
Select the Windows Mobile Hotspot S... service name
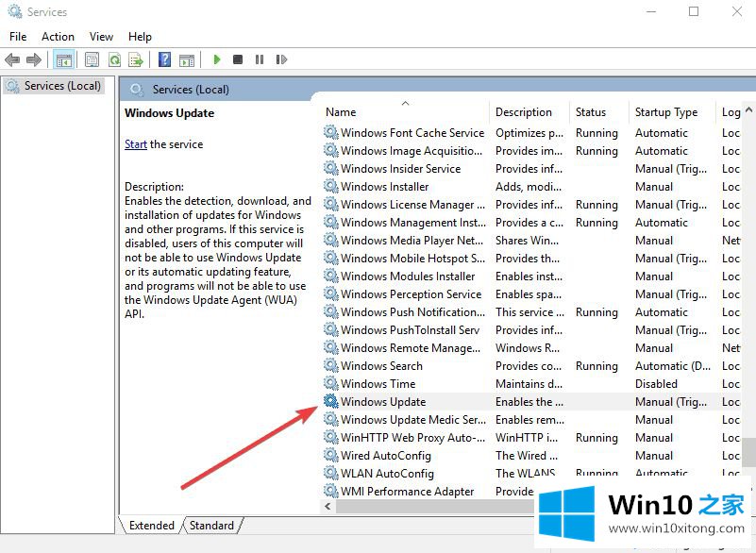(412, 258)
